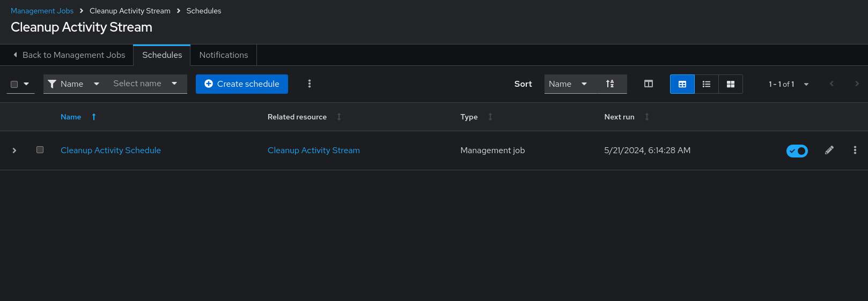Switch to the Notifications tab
The image size is (868, 301).
click(x=223, y=55)
